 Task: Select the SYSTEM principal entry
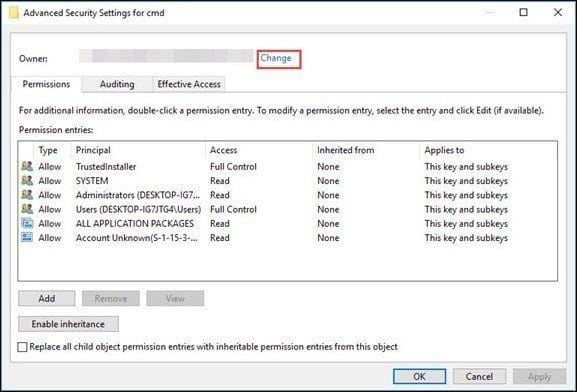92,181
